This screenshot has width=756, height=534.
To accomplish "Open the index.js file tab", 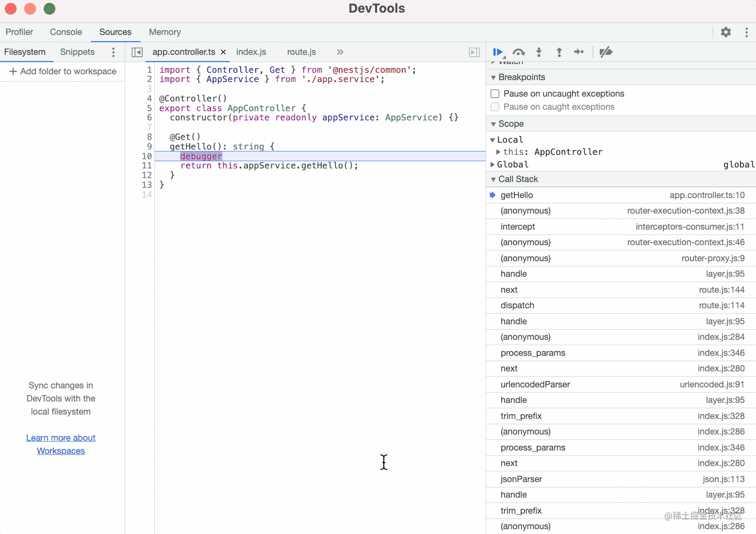I will tap(251, 52).
